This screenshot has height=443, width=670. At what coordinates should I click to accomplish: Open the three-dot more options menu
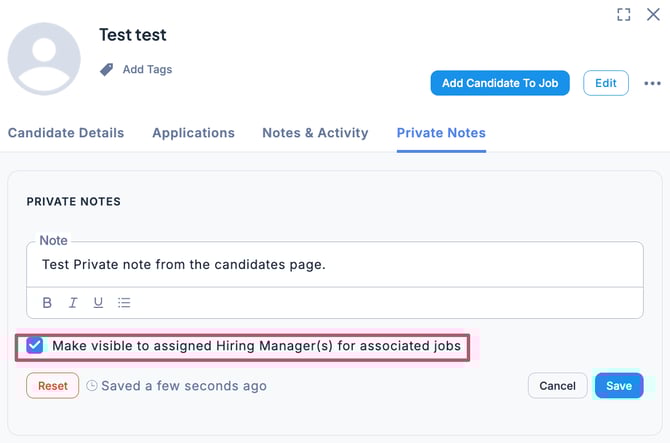[x=652, y=84]
